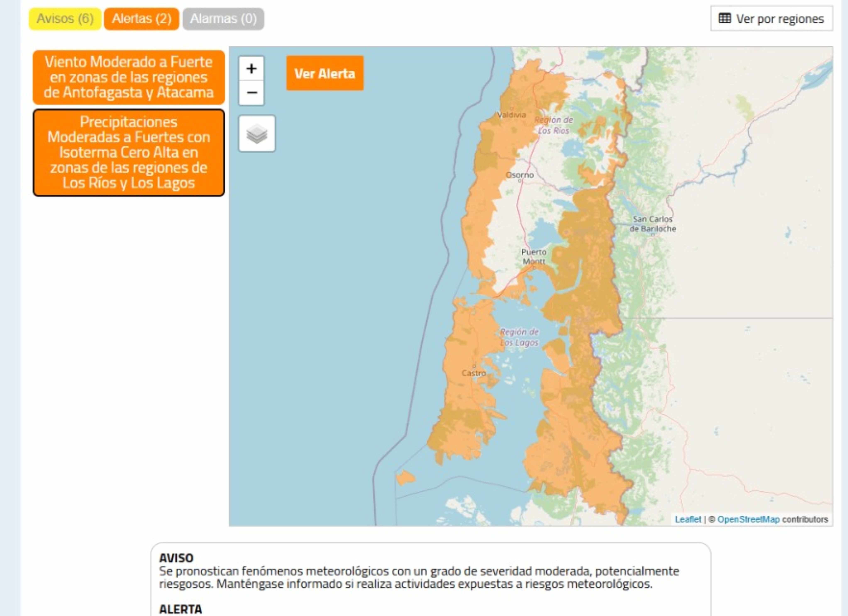The height and width of the screenshot is (616, 848).
Task: Click the Región de Los Ríos label
Action: tap(553, 125)
